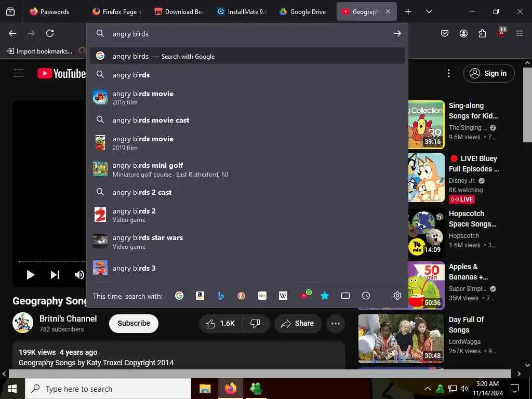Search history with the clock icon
The image size is (532, 399).
tap(366, 296)
